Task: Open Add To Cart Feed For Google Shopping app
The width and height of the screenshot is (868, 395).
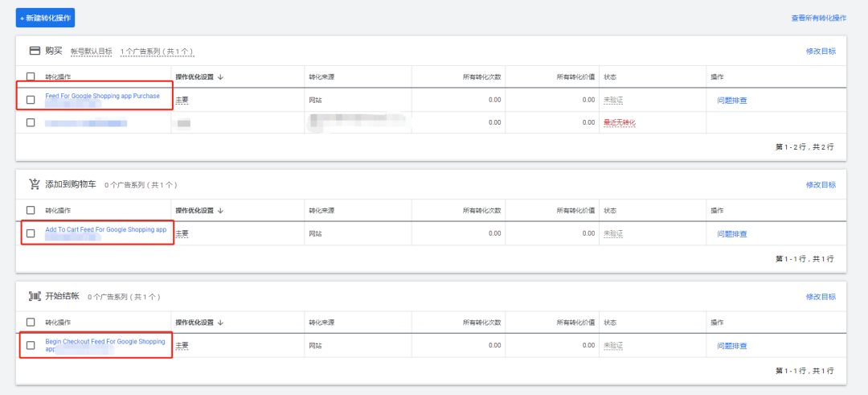Action: tap(106, 229)
